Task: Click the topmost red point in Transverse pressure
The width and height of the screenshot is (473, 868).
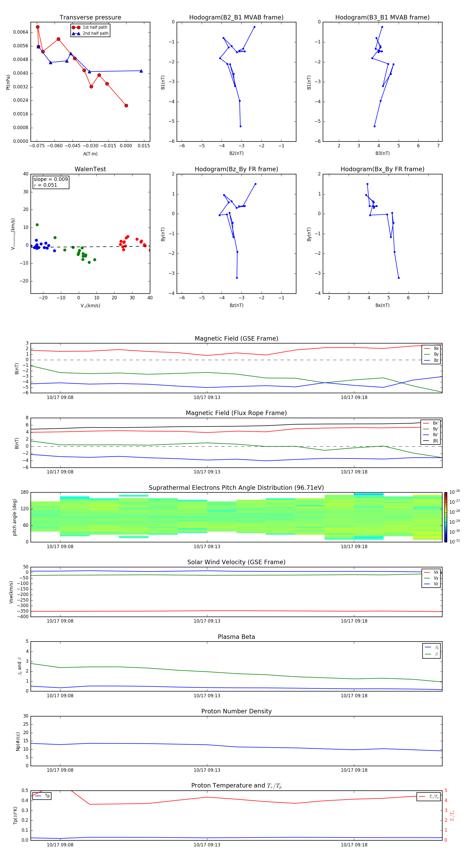Action: click(38, 27)
